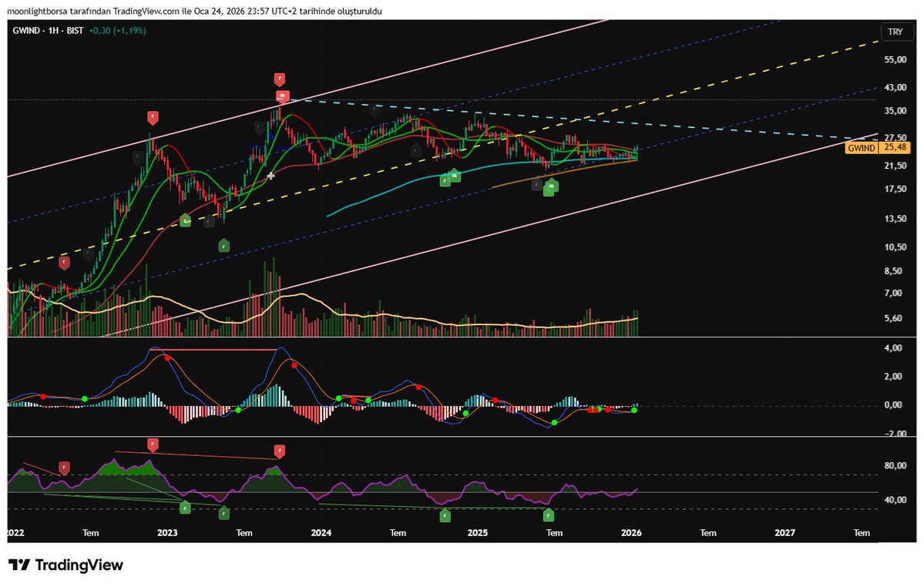Screen dimensions: 924x587
Task: Click green 'r' marker below spring-2023 RSI low
Action: pos(223,513)
